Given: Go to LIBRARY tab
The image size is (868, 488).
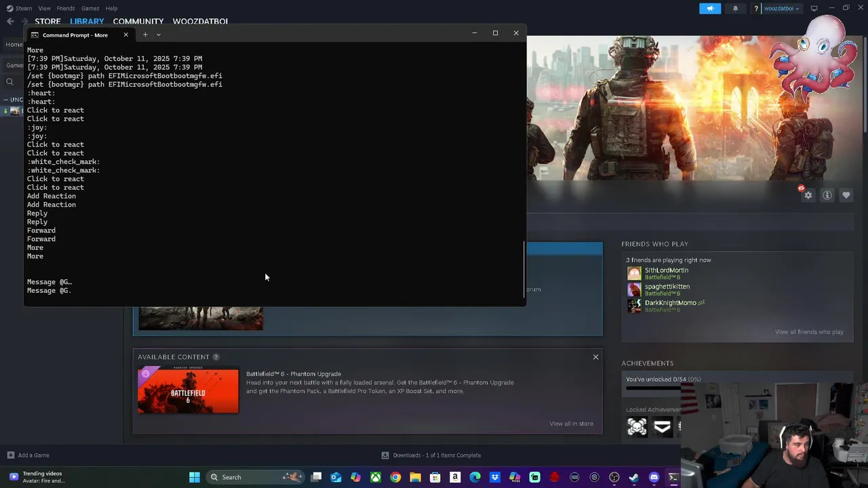Looking at the screenshot, I should (x=87, y=22).
